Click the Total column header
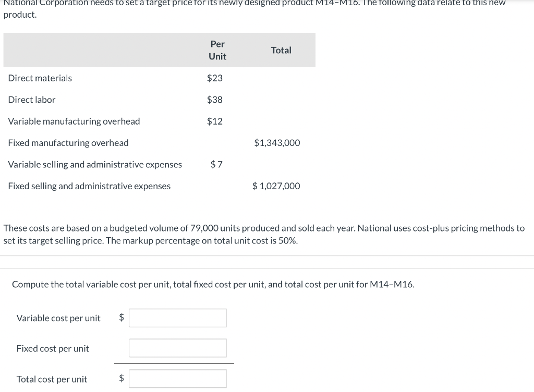This screenshot has width=534, height=392. pyautogui.click(x=281, y=50)
